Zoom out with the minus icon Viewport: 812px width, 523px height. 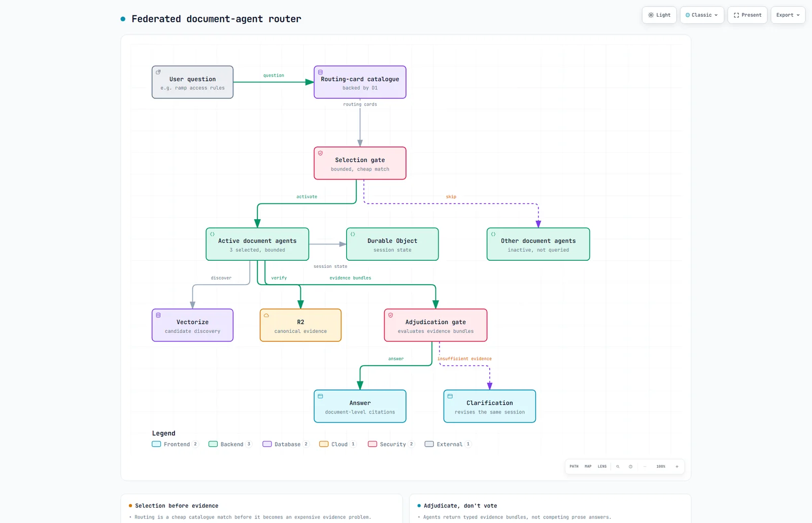pos(645,466)
